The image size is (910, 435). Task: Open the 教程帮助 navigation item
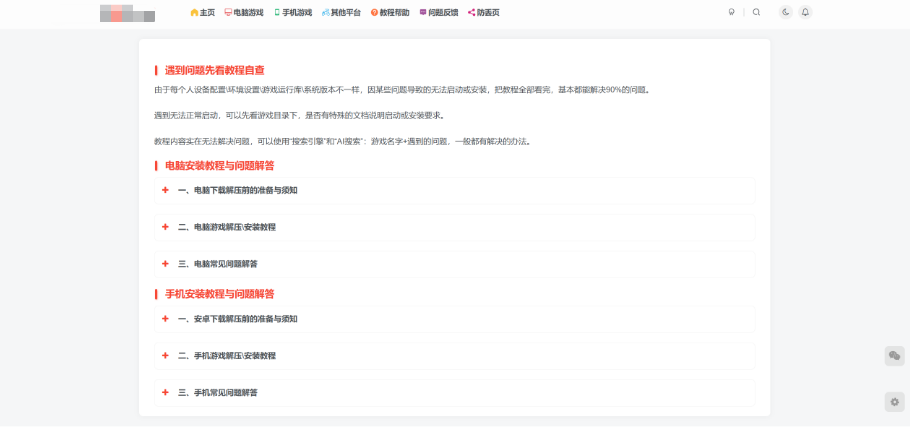point(390,12)
